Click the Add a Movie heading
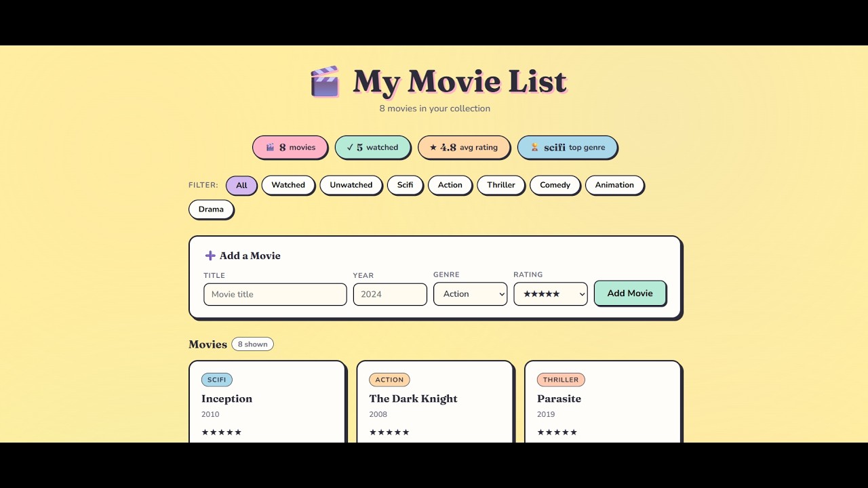The height and width of the screenshot is (488, 868). [250, 256]
